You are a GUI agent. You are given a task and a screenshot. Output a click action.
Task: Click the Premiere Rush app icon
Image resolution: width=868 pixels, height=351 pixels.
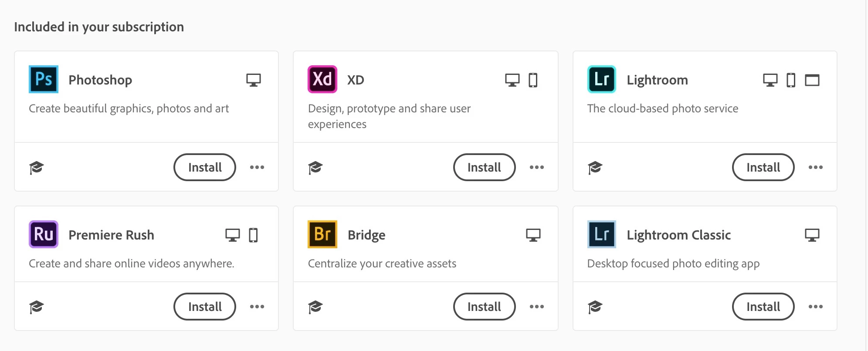44,234
